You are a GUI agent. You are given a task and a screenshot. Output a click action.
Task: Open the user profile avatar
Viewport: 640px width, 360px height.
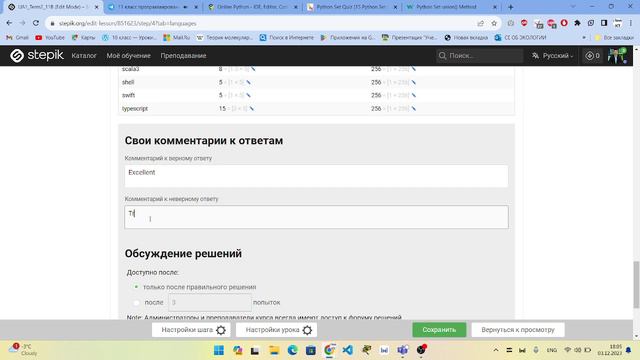617,56
